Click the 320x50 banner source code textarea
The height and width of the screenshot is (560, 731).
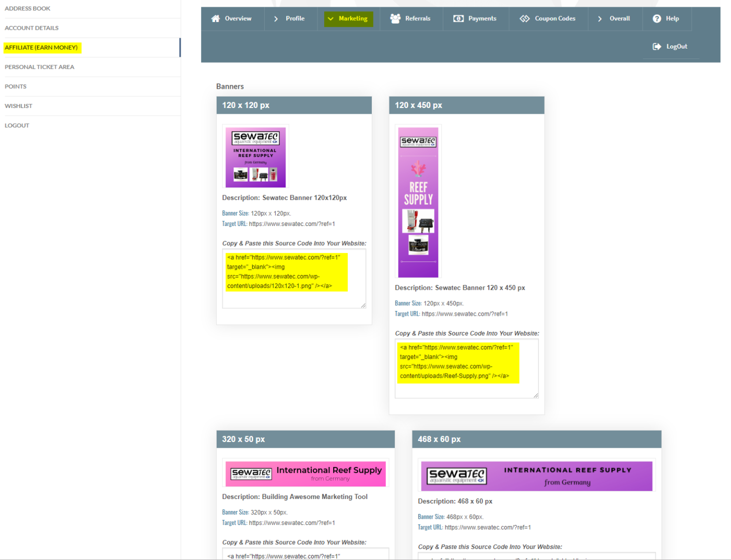[305, 554]
